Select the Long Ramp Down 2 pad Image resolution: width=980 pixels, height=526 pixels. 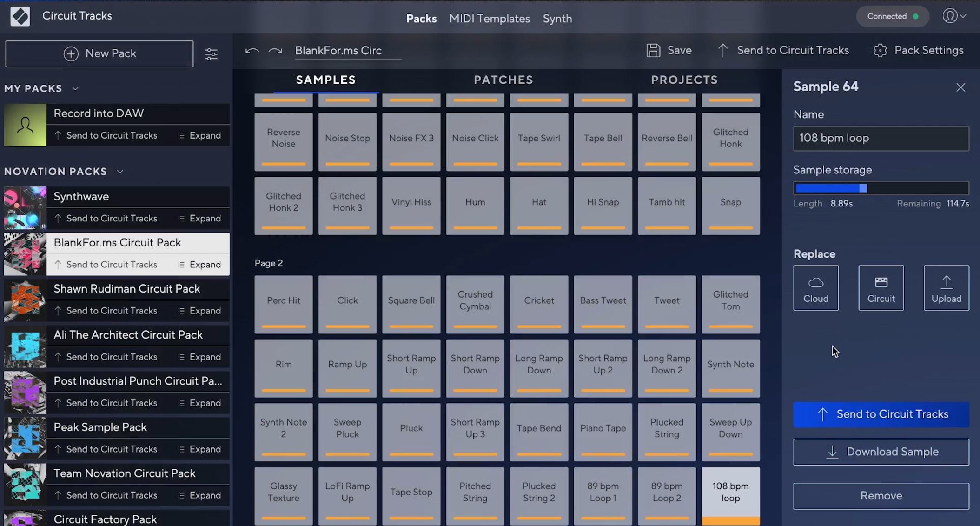point(667,368)
